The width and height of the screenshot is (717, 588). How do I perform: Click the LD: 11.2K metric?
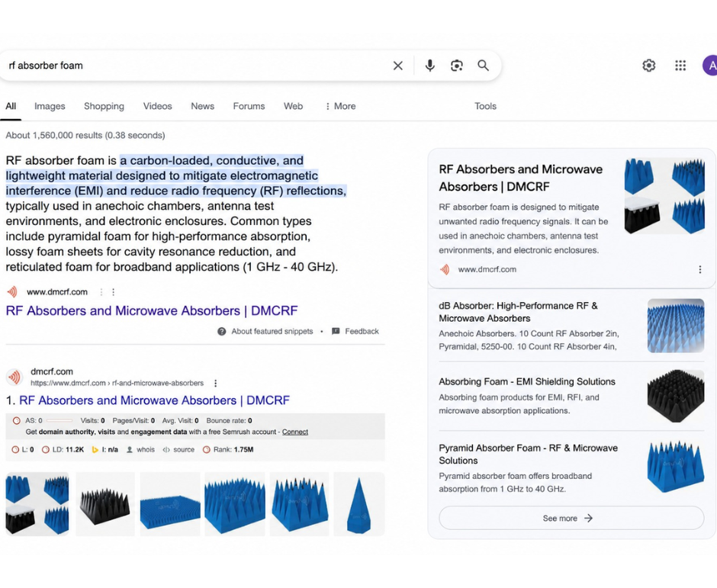(63, 450)
